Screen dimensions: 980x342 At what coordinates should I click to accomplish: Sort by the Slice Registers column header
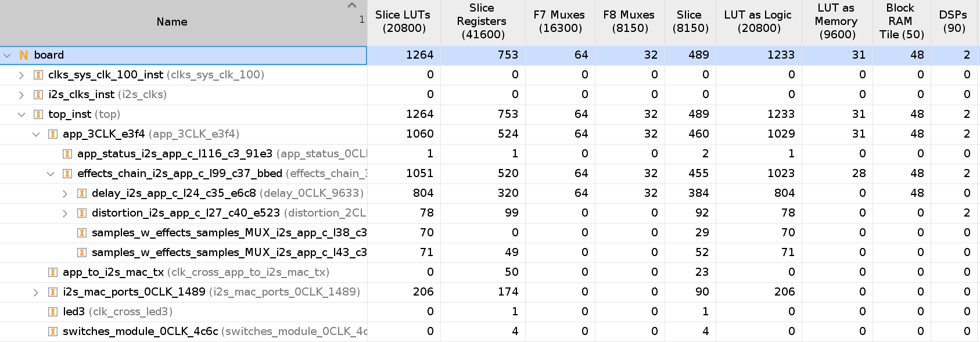click(x=483, y=21)
